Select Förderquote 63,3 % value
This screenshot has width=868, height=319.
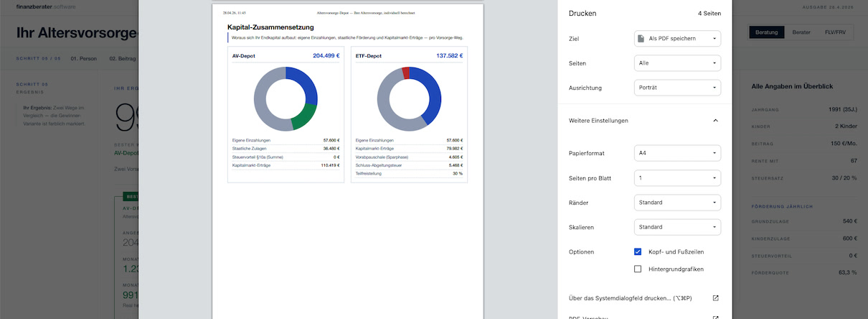[848, 273]
